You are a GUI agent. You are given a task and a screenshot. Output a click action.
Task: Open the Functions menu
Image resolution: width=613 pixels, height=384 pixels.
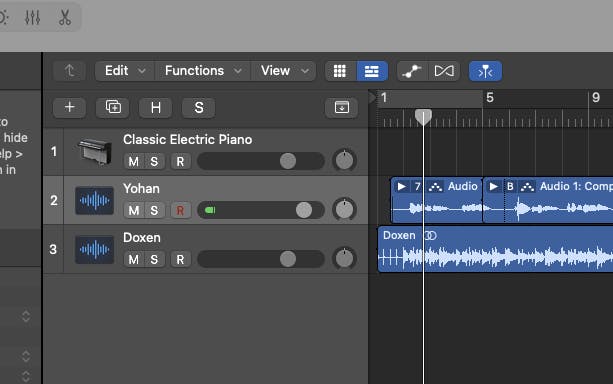pyautogui.click(x=203, y=71)
